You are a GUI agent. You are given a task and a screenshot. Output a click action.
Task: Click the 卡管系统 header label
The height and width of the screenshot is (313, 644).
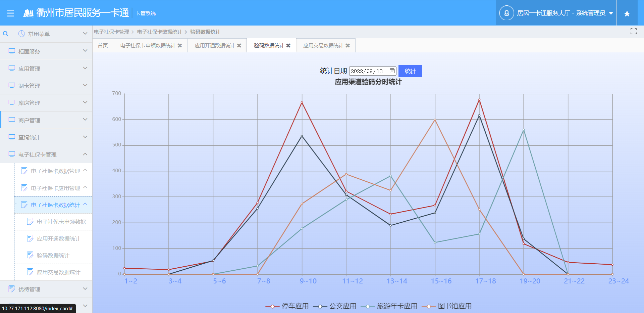pos(146,13)
